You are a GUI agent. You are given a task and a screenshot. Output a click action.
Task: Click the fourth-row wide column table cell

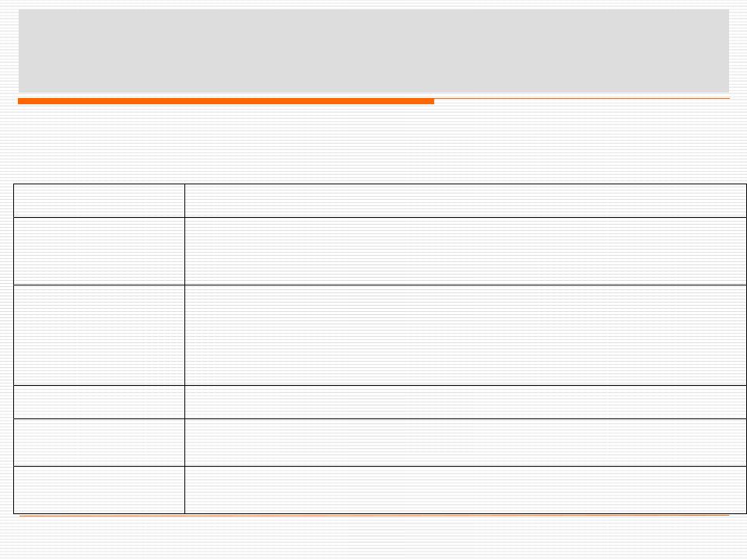click(465, 402)
